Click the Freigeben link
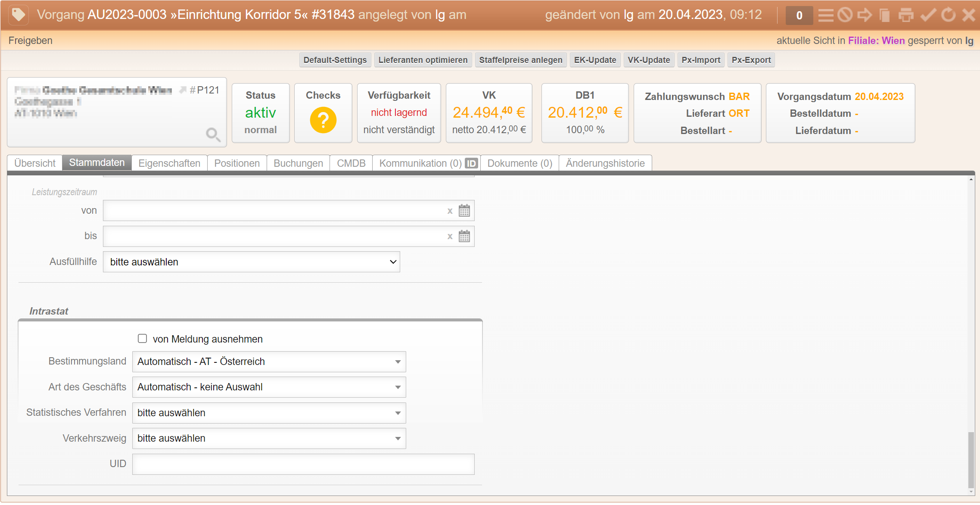The image size is (980, 505). pyautogui.click(x=31, y=41)
